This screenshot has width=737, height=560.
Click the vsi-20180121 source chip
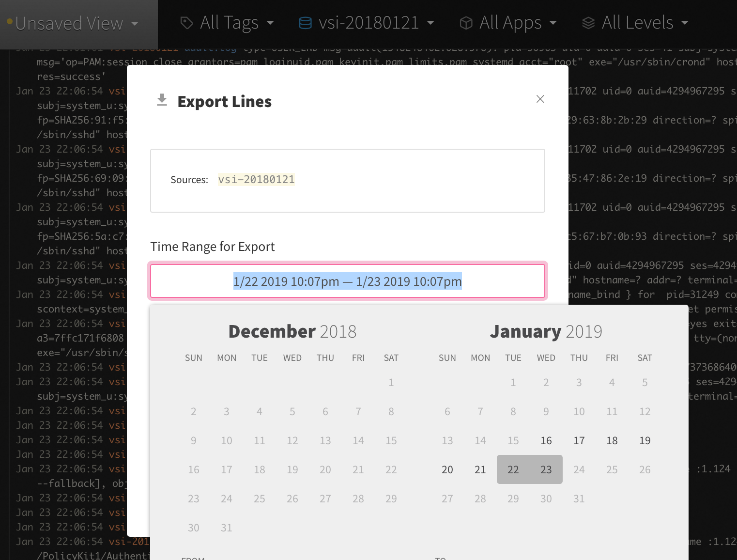(x=256, y=179)
